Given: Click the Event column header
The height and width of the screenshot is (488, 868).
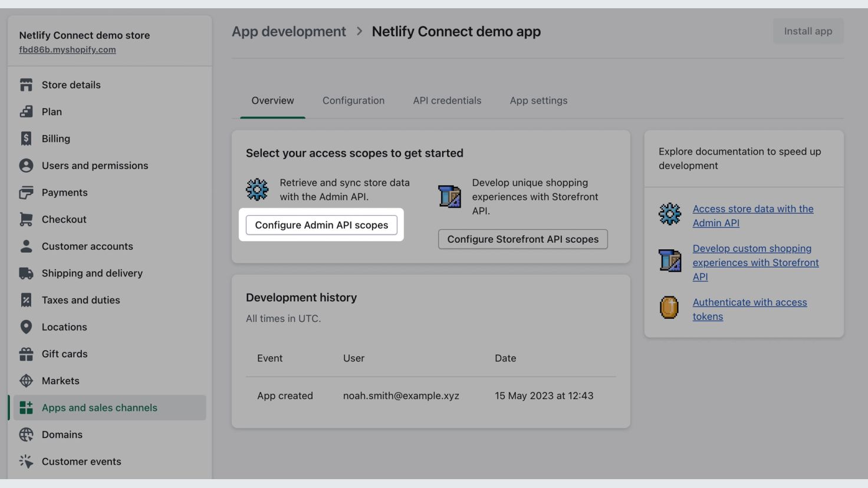Looking at the screenshot, I should [269, 358].
